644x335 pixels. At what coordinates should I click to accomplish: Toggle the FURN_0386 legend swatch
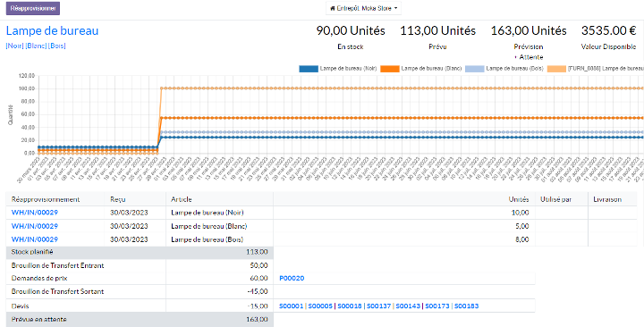[557, 69]
